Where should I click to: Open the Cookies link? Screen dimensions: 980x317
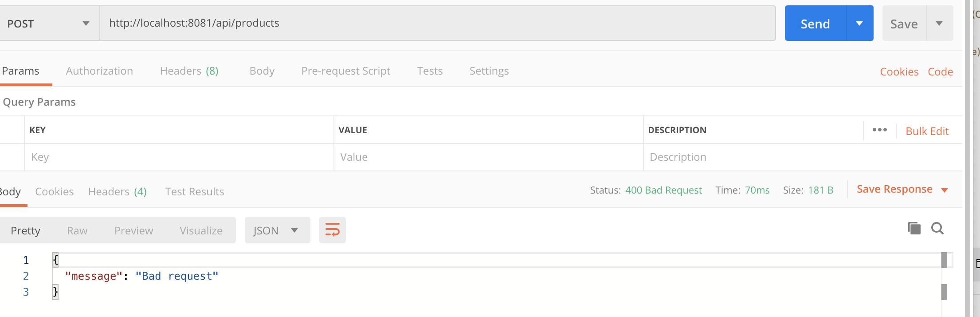click(899, 72)
